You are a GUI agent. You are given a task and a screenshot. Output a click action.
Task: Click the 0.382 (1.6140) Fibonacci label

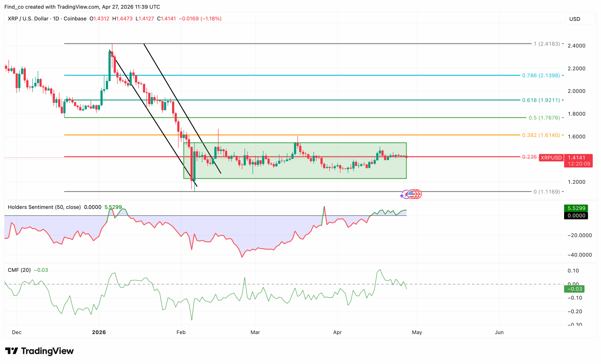[541, 135]
